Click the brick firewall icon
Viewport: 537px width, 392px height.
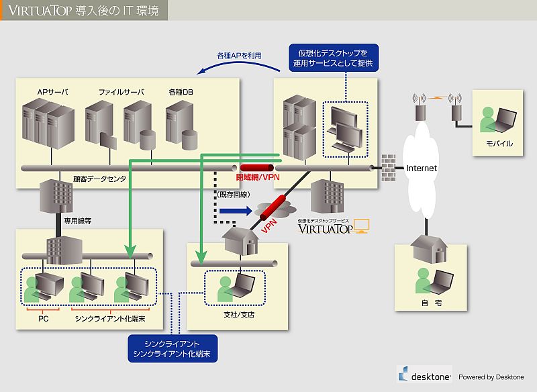[x=389, y=168]
